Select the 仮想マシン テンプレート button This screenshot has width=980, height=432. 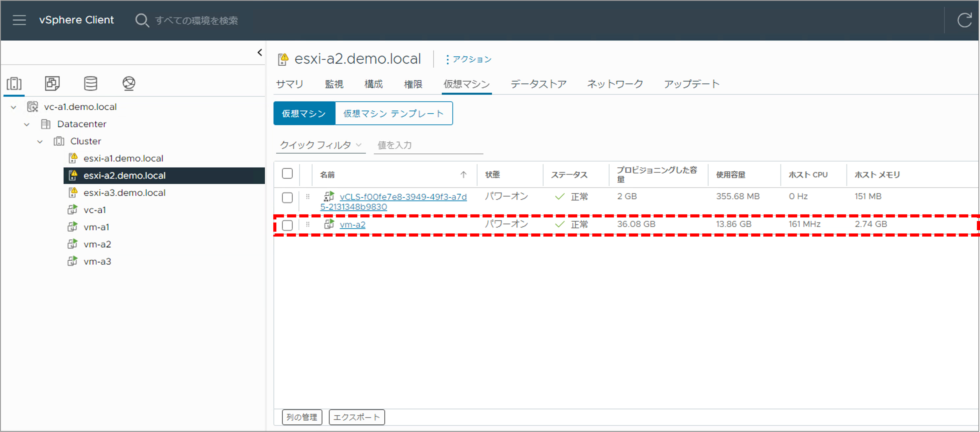(x=394, y=113)
